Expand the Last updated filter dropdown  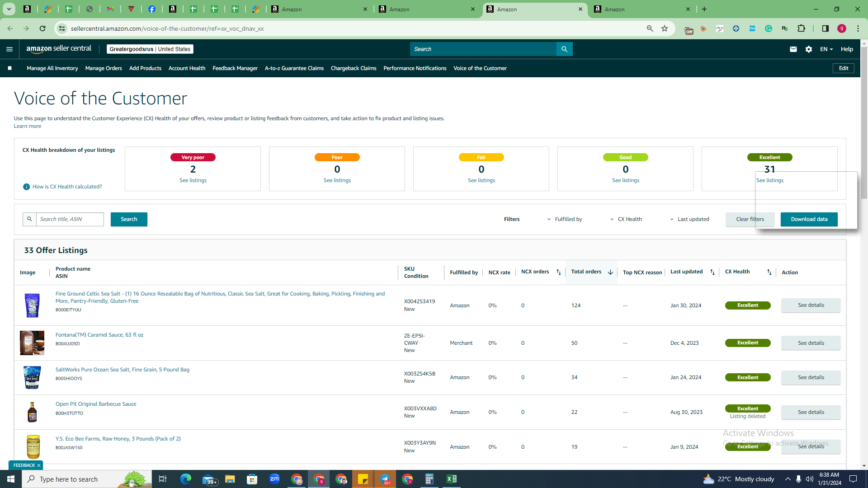(689, 219)
